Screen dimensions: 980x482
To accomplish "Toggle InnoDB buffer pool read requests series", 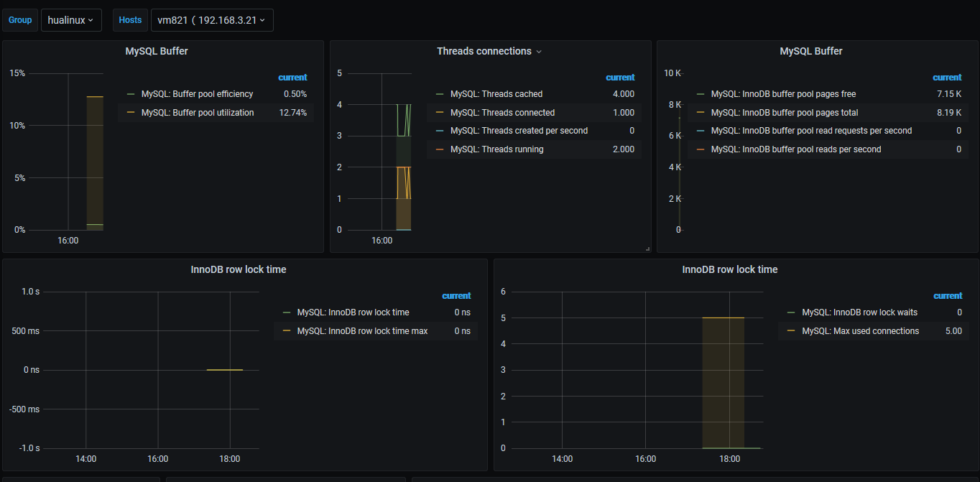I will coord(811,131).
